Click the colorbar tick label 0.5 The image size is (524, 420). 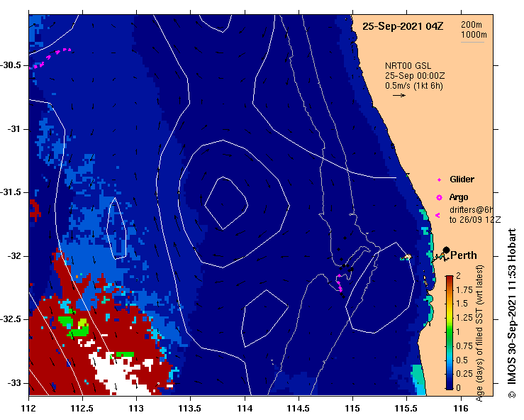click(462, 360)
